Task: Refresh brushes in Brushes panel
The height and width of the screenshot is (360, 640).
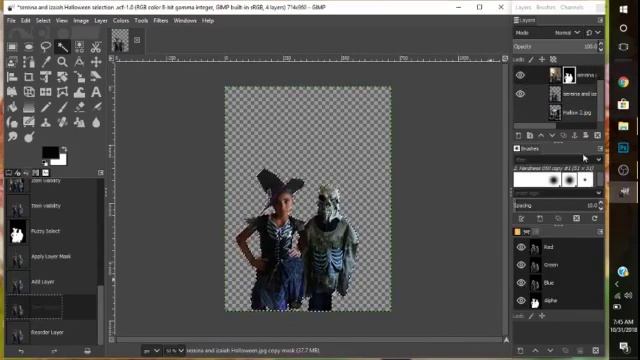Action: [x=595, y=219]
